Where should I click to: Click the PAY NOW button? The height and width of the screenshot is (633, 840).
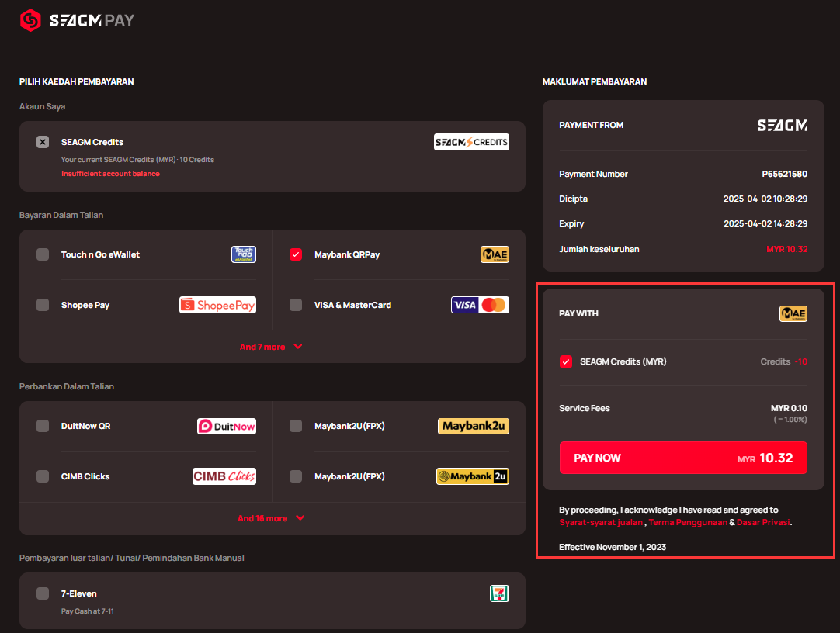coord(683,458)
